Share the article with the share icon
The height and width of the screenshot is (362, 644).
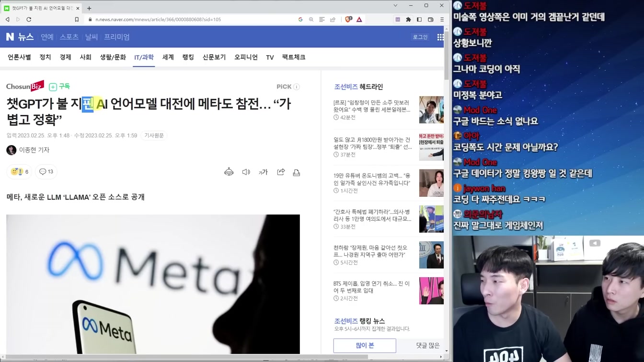pos(281,172)
